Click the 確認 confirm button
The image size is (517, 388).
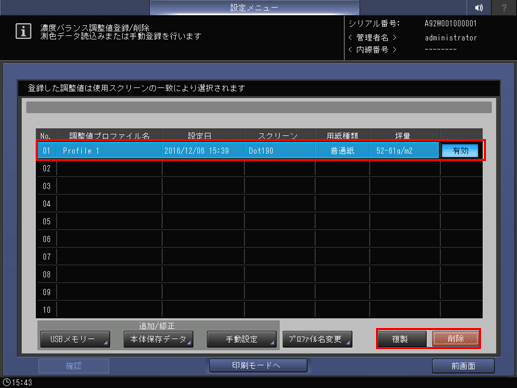click(x=74, y=366)
